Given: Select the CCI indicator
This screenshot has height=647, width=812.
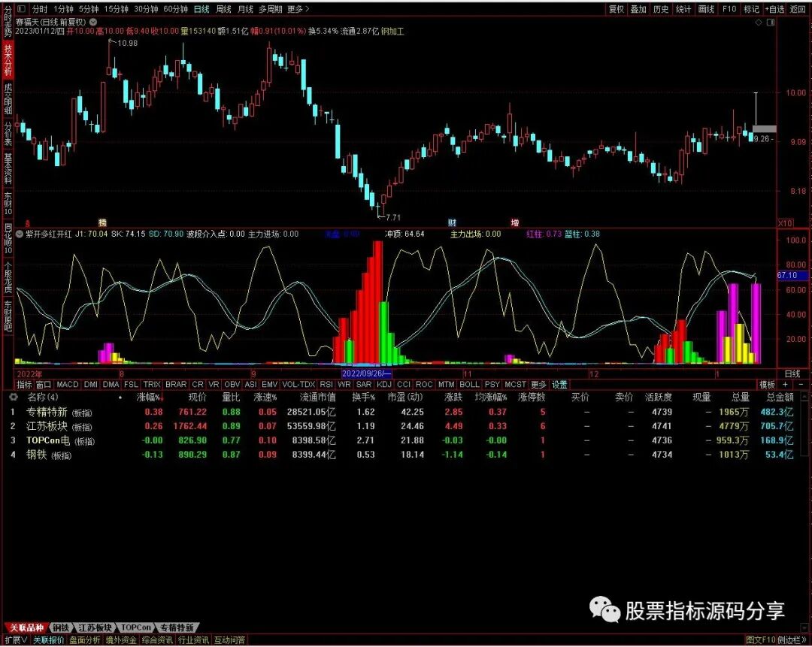Looking at the screenshot, I should tap(404, 385).
